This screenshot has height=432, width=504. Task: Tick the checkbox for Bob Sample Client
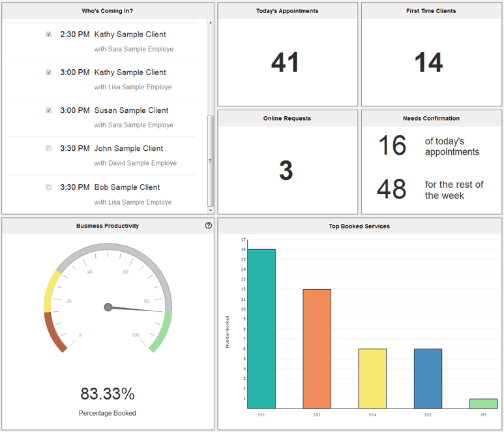click(x=49, y=187)
